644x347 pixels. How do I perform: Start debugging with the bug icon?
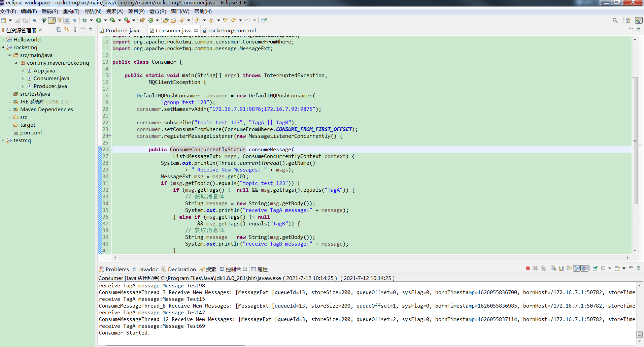click(85, 20)
